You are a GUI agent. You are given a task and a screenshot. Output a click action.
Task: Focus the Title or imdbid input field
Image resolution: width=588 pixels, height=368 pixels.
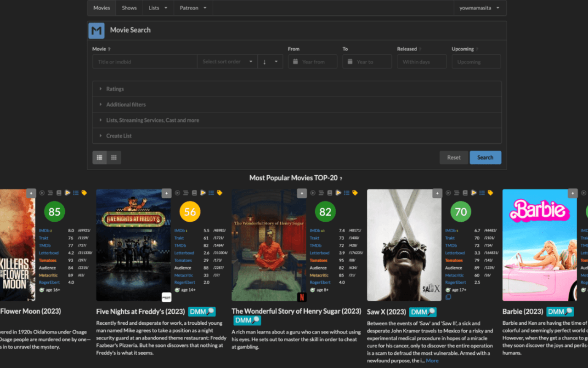pos(145,62)
